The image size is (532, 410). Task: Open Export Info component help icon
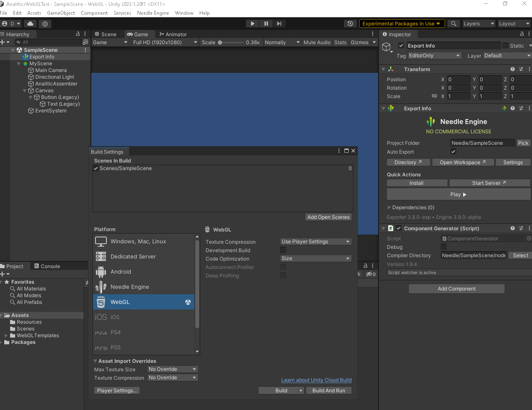[513, 108]
